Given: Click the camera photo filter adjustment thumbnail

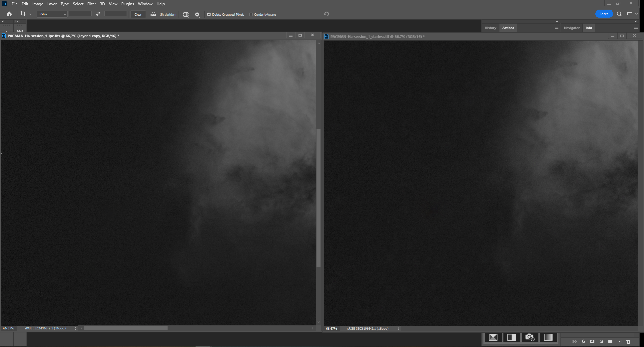Looking at the screenshot, I should (530, 337).
